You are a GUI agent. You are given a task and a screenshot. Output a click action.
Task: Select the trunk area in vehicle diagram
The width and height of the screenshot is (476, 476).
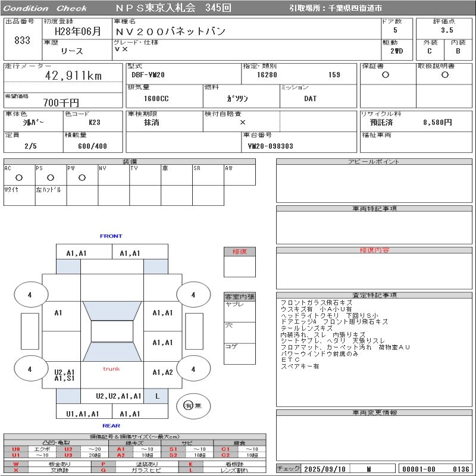tap(111, 369)
